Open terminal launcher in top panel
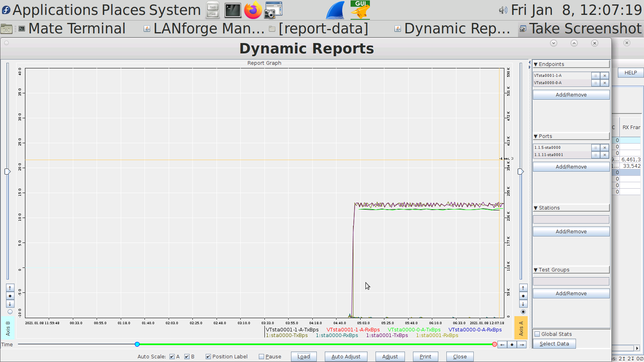Image resolution: width=644 pixels, height=362 pixels. (x=233, y=10)
